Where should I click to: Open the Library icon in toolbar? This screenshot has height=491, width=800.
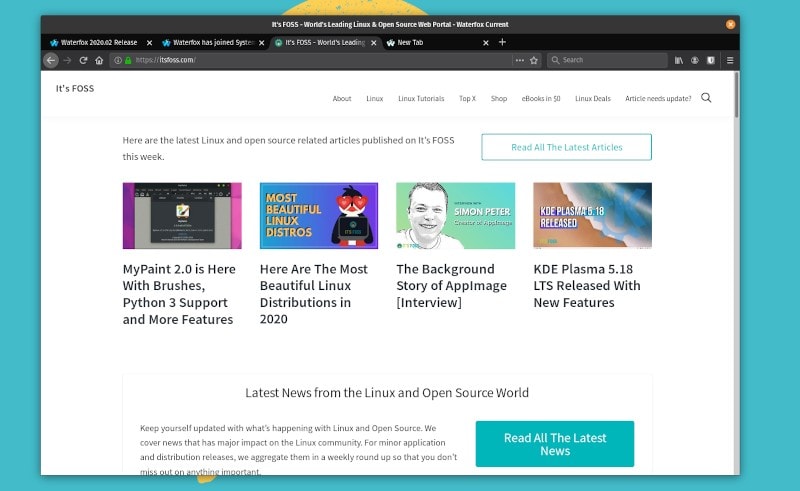pyautogui.click(x=679, y=60)
